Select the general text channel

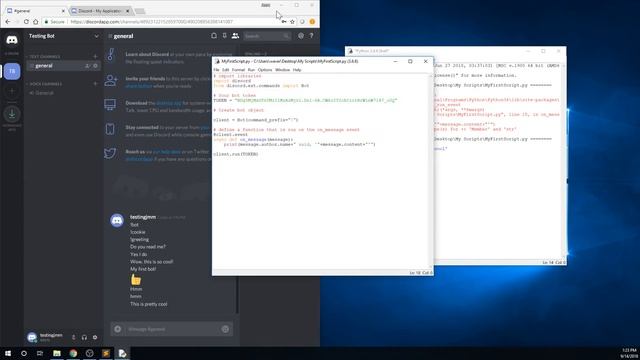coord(63,66)
